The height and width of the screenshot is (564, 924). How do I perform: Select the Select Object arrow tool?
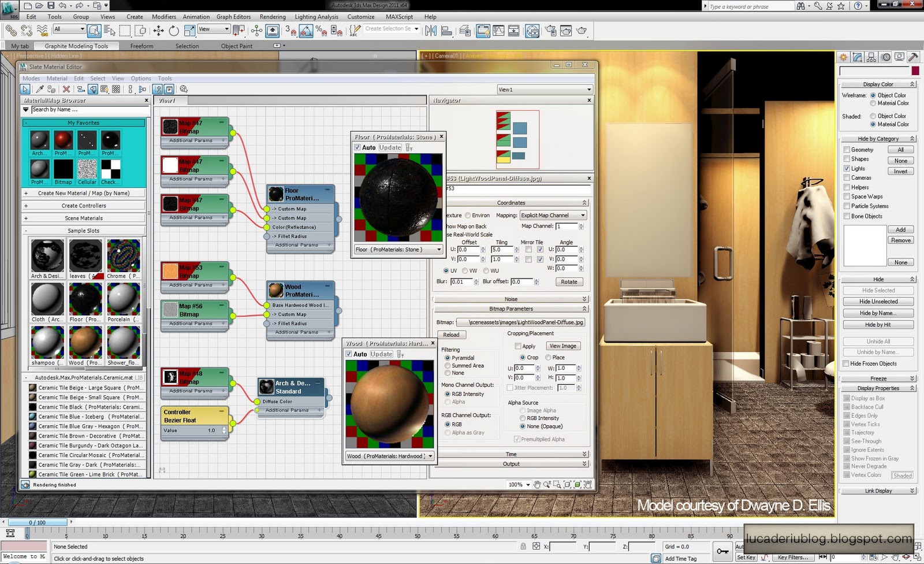94,30
